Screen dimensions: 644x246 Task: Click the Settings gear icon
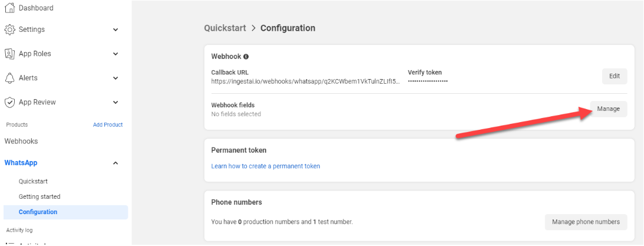[x=9, y=29]
